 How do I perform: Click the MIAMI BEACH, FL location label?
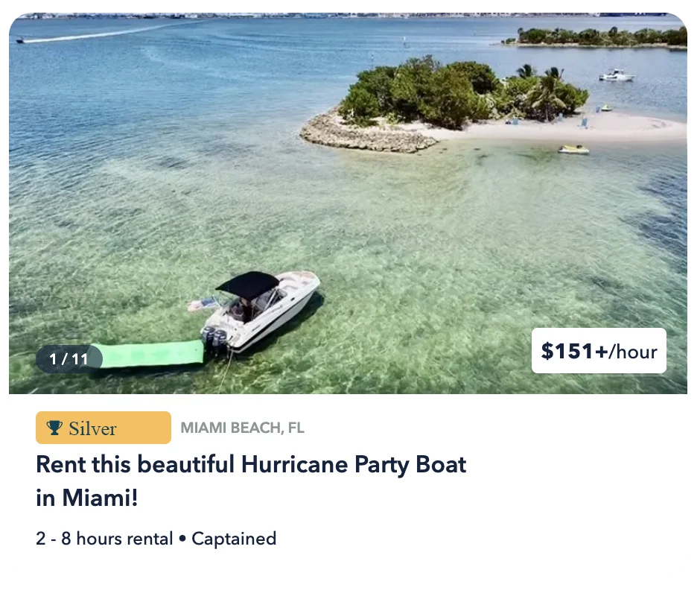[243, 428]
